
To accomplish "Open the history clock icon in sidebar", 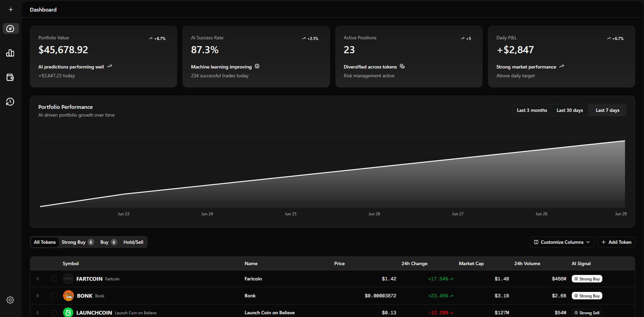I will tap(11, 102).
